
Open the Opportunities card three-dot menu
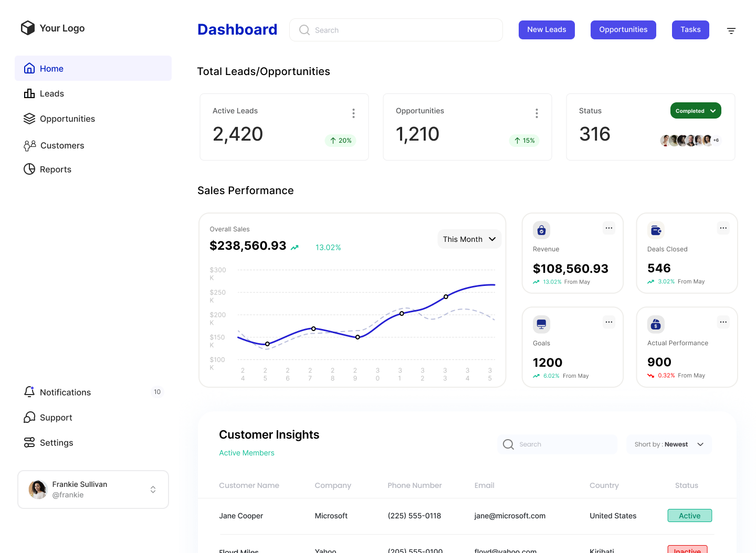[537, 113]
